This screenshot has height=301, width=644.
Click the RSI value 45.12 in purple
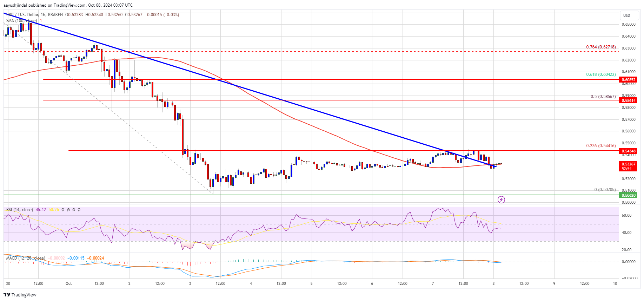pos(41,210)
